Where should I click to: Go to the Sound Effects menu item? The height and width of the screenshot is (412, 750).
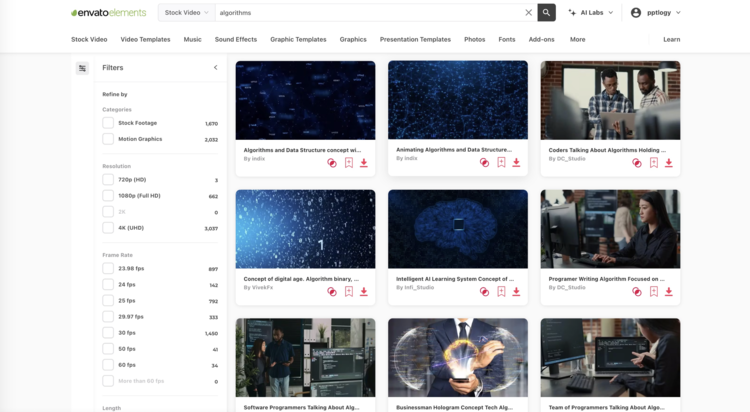(235, 39)
